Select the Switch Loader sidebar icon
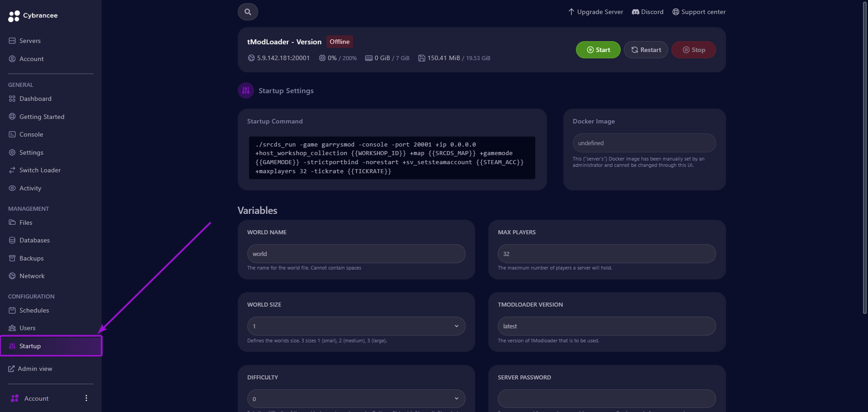Image resolution: width=868 pixels, height=412 pixels. 12,170
